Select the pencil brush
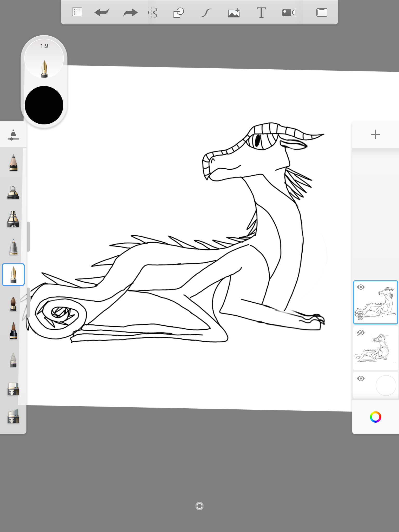The image size is (399, 532). (13, 163)
